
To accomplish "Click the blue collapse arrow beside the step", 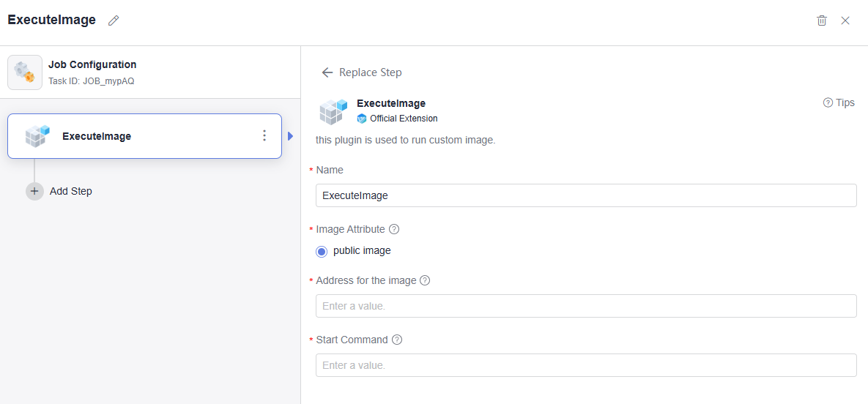I will pos(290,136).
